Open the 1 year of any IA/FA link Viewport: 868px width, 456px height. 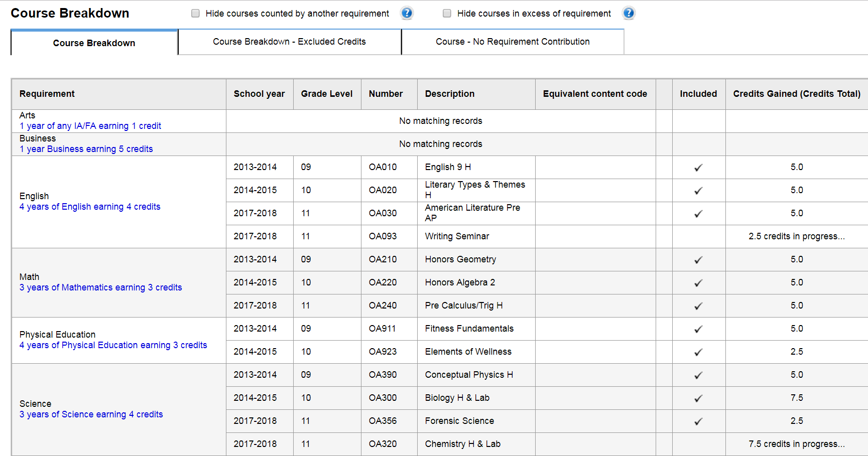(90, 125)
